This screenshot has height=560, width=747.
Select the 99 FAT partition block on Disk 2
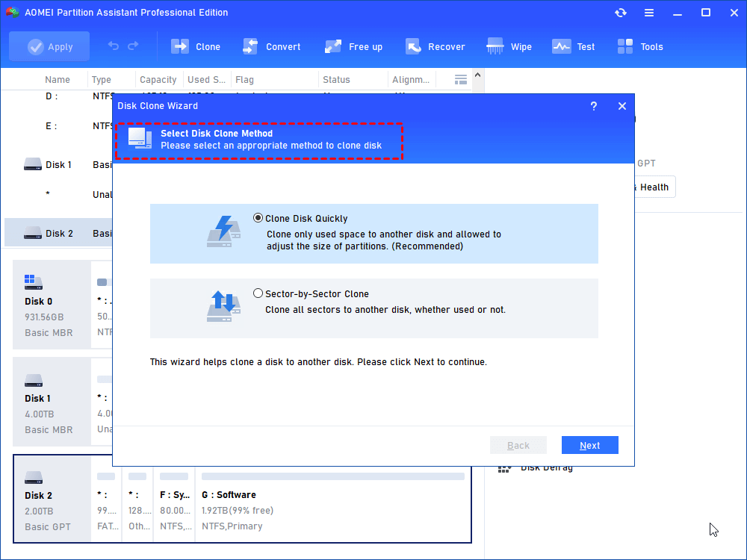coord(106,499)
